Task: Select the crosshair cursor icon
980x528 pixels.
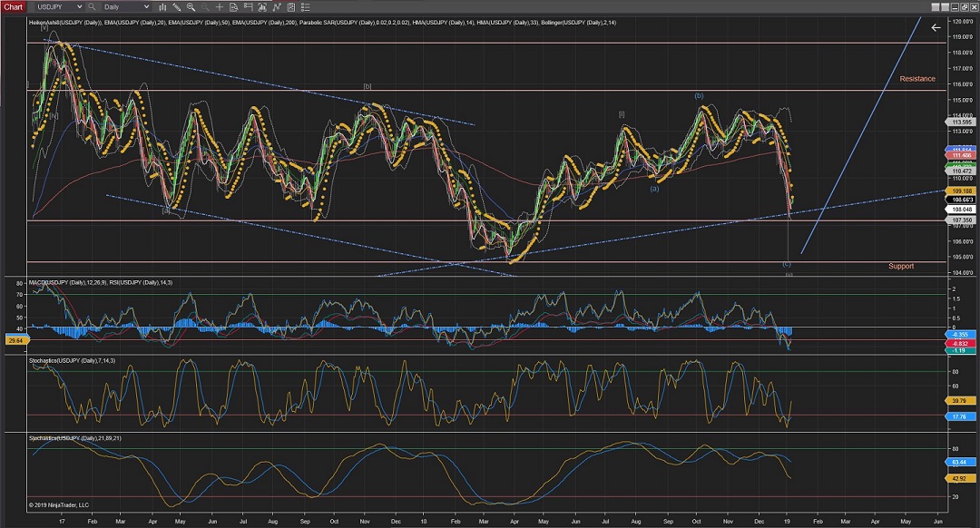Action: tap(220, 7)
